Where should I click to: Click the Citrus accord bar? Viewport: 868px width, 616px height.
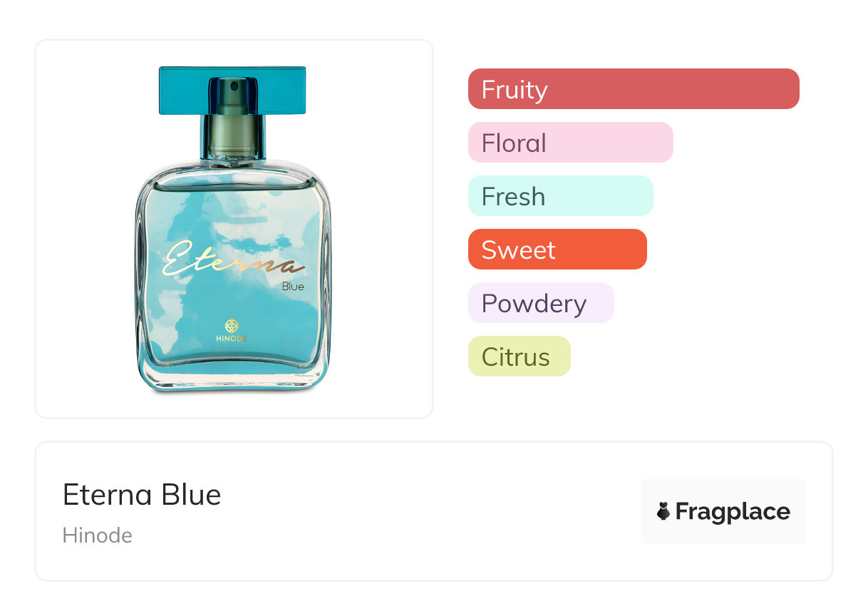point(519,356)
